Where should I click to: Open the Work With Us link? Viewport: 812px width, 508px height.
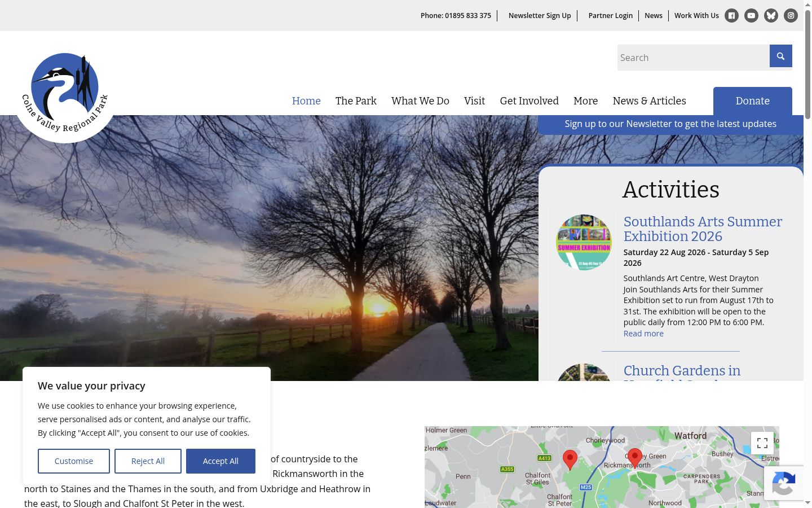coord(696,16)
